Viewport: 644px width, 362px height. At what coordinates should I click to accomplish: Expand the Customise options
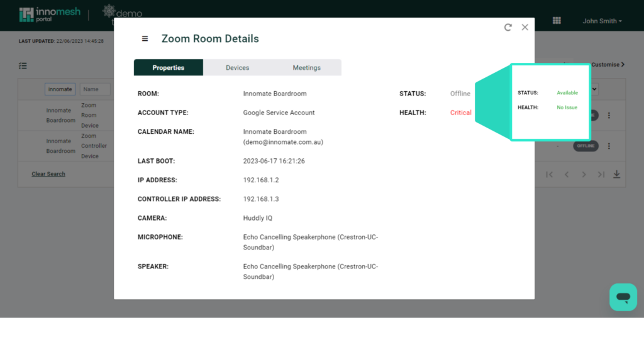pyautogui.click(x=606, y=64)
